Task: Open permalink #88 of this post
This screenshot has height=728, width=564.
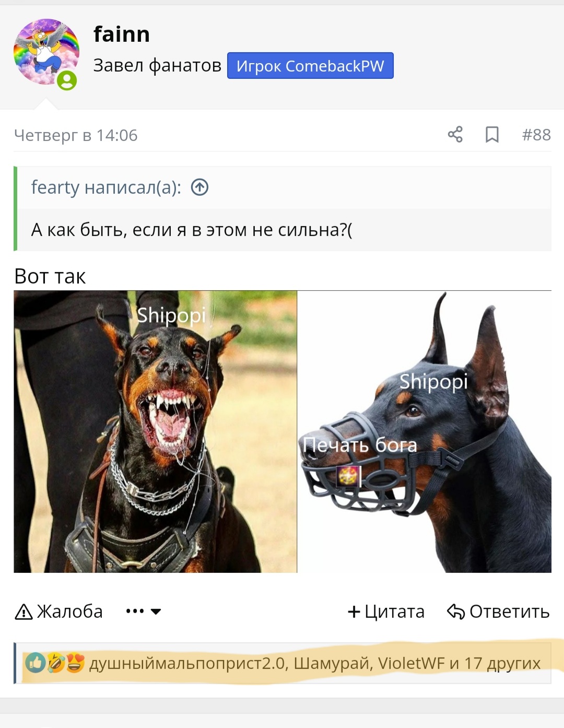Action: [536, 135]
